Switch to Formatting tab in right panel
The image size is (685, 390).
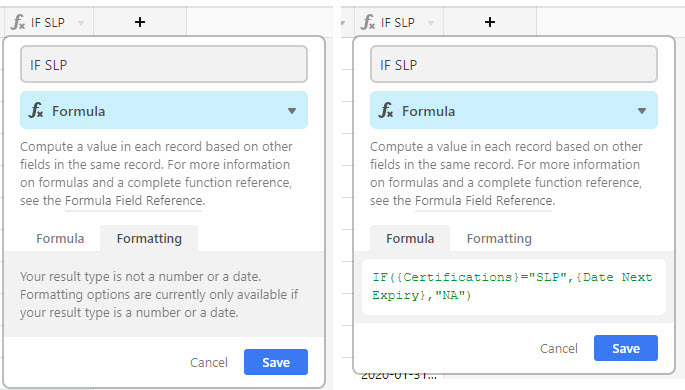(x=499, y=238)
